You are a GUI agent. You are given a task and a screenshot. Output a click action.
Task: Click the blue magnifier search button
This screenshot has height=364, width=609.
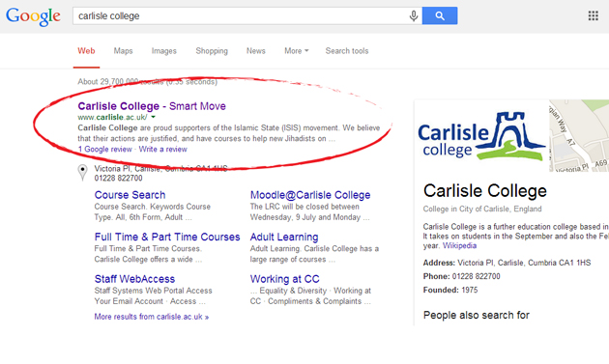point(440,15)
